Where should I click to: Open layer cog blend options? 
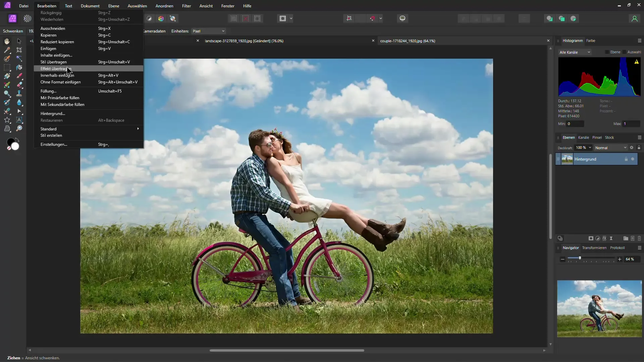click(632, 147)
